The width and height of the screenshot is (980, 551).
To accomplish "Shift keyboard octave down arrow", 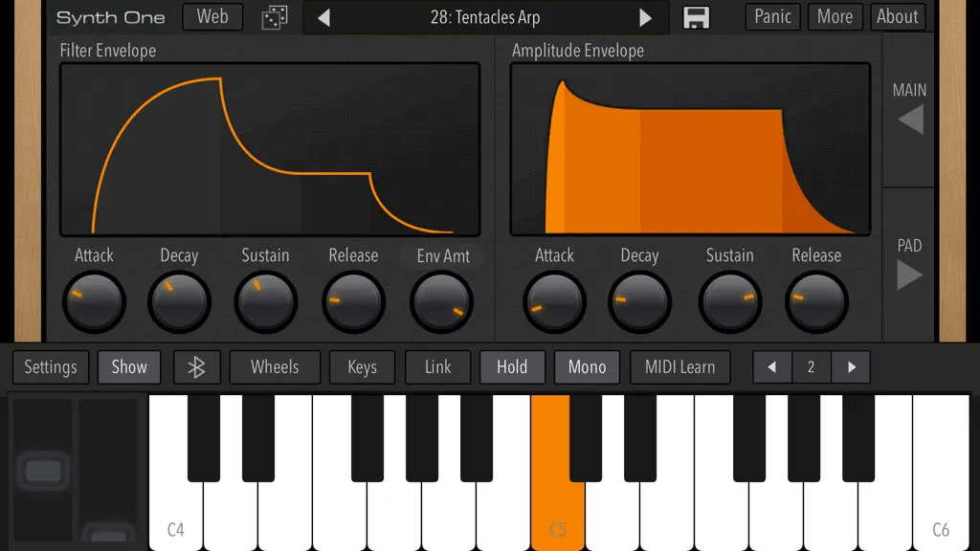I will pos(772,367).
